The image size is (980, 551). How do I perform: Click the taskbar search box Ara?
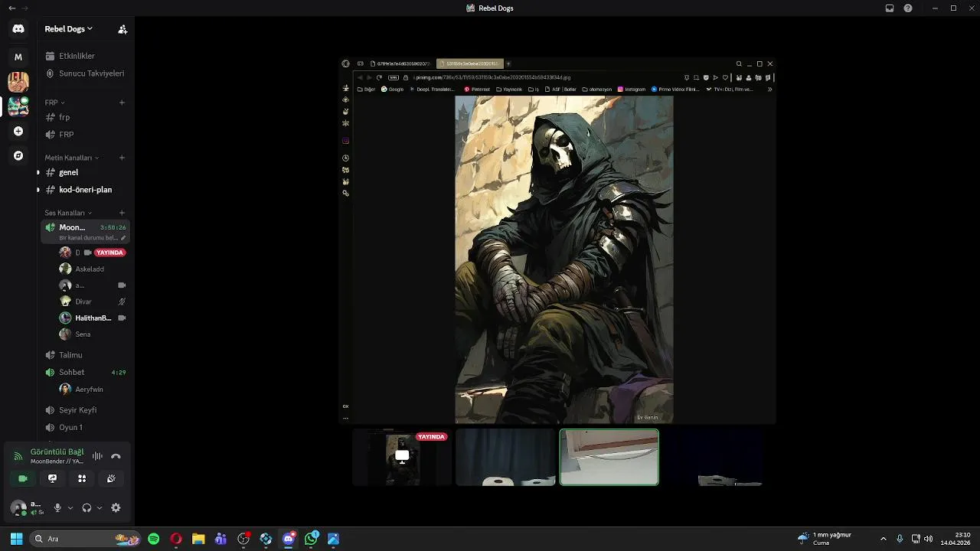[85, 539]
